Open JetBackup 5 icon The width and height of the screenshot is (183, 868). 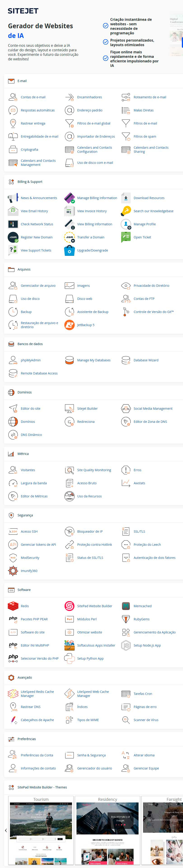pos(69,325)
